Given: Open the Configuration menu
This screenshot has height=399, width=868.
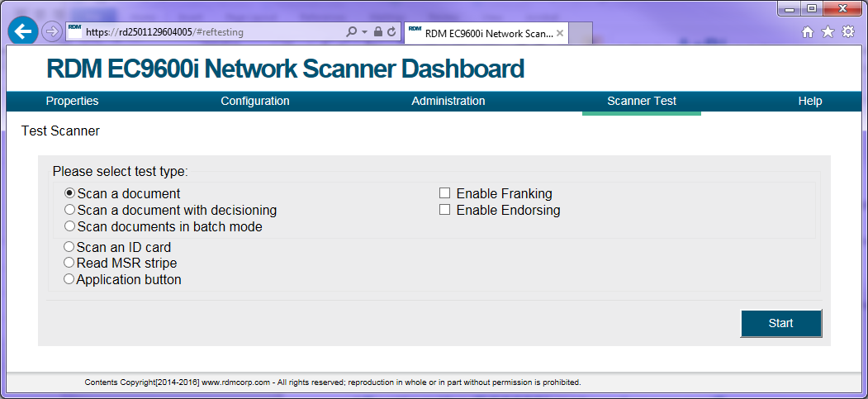Looking at the screenshot, I should [255, 102].
